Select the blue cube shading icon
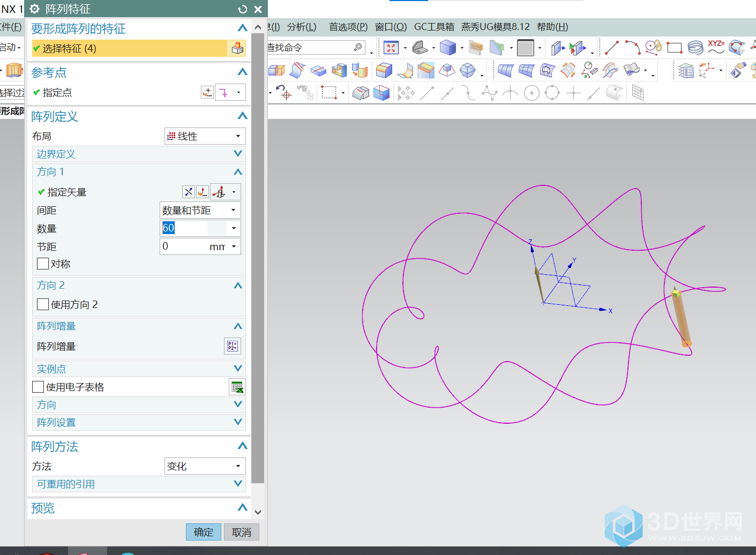 point(447,48)
